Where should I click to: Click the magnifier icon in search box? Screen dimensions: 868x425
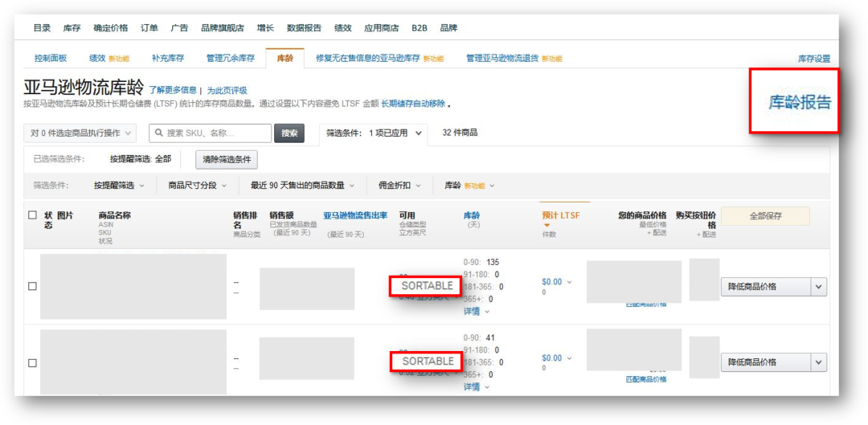pyautogui.click(x=159, y=133)
